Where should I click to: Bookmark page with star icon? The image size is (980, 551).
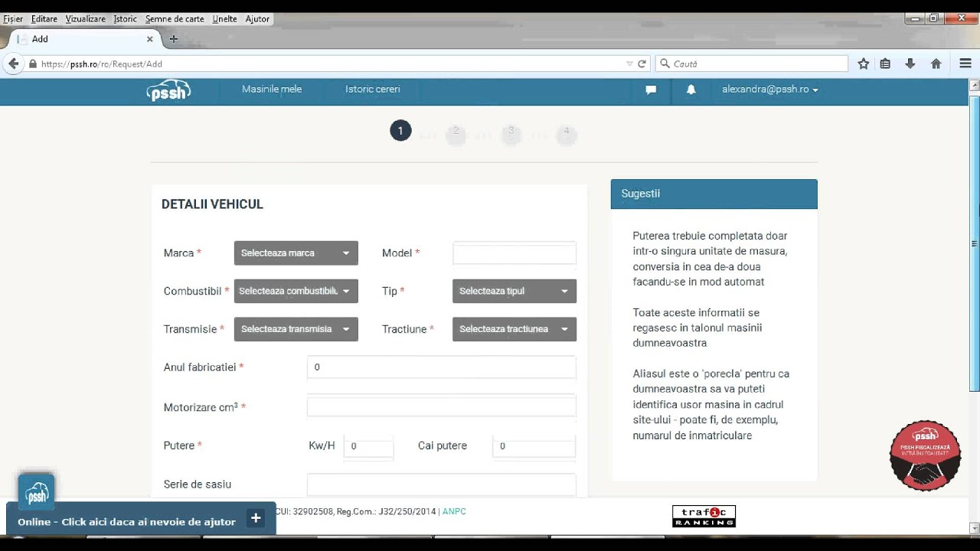coord(864,64)
